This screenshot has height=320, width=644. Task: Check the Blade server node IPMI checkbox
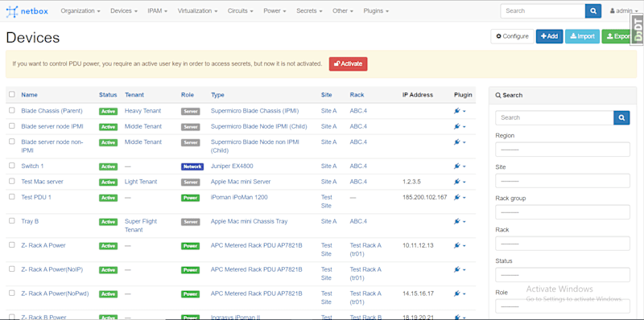[x=12, y=126]
